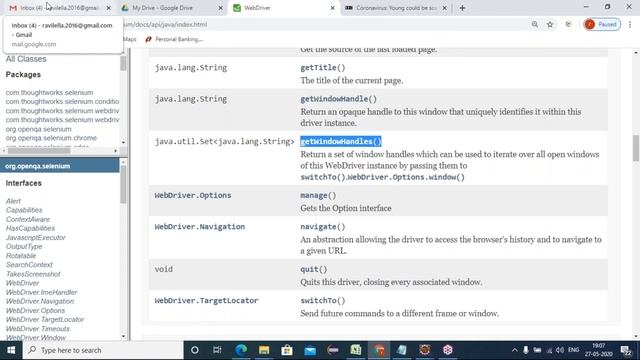Close the Coronavirus news tab
Image resolution: width=640 pixels, height=360 pixels.
[x=444, y=8]
